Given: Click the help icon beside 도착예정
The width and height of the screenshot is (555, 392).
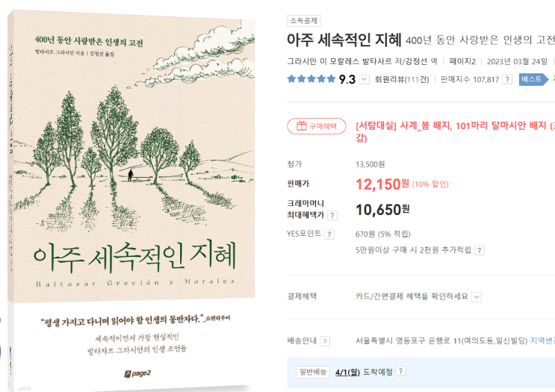Looking at the screenshot, I should pos(401,371).
